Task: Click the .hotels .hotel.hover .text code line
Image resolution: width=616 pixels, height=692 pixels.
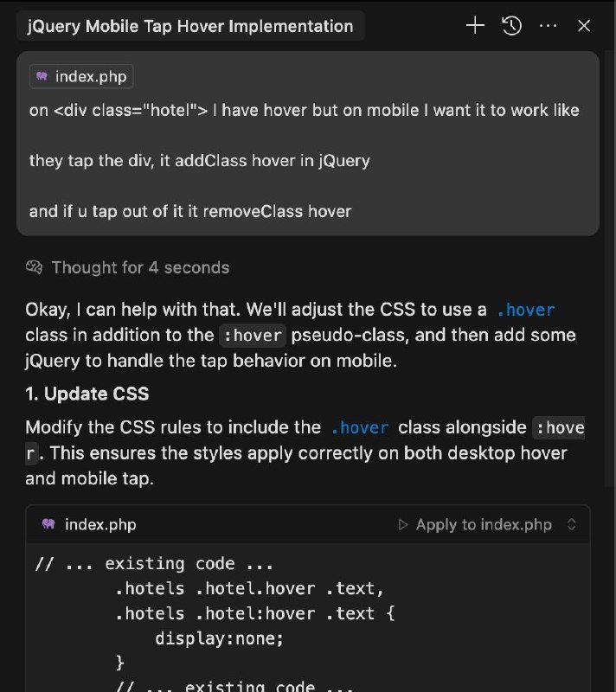Action: [249, 589]
